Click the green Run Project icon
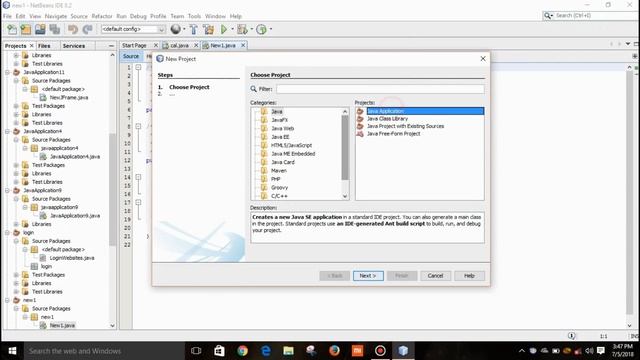 tap(224, 29)
